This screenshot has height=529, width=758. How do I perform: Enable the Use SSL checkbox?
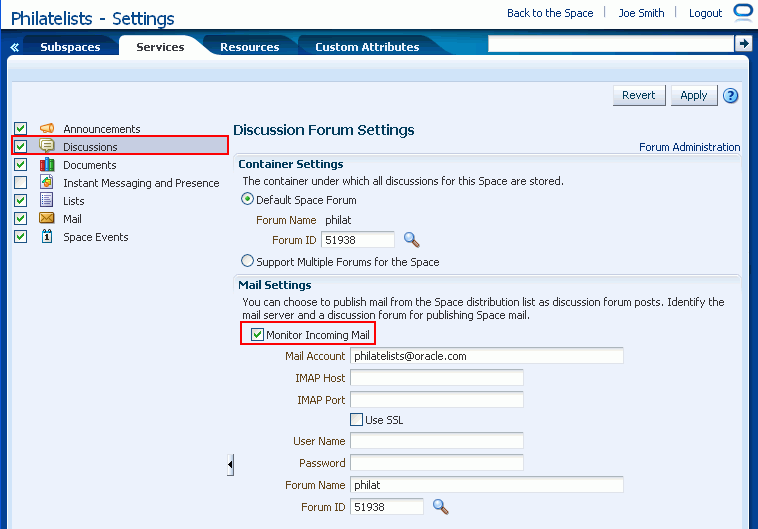(356, 419)
